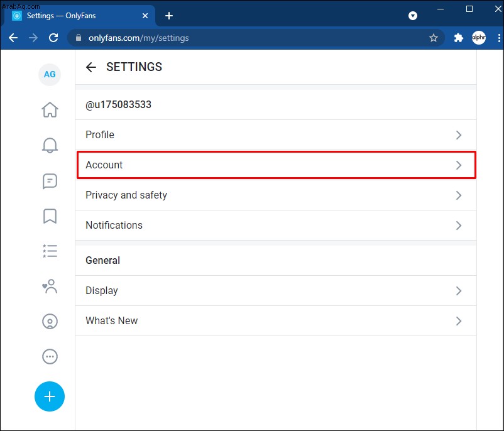Viewport: 504px width, 431px height.
Task: Bookmark page with star icon
Action: 433,38
